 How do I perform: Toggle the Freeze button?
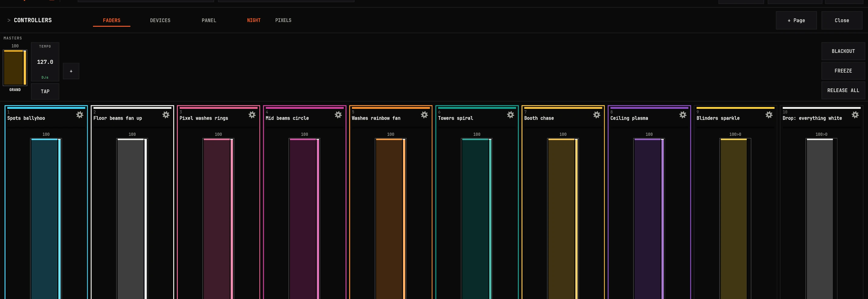(843, 71)
